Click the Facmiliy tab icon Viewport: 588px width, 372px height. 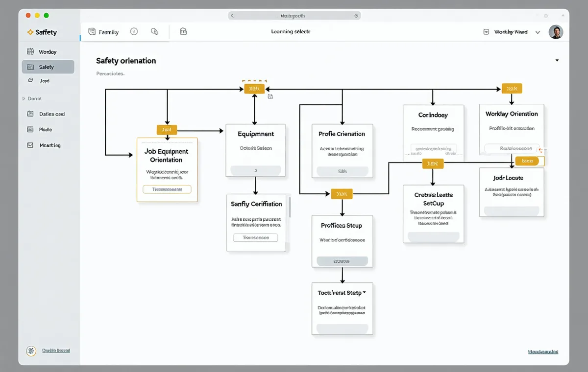click(92, 32)
